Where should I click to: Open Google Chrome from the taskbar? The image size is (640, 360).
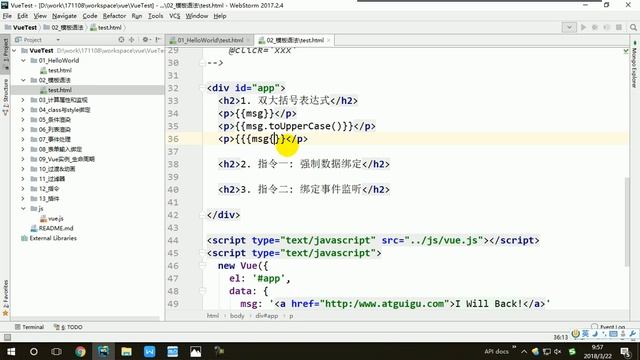[x=80, y=351]
